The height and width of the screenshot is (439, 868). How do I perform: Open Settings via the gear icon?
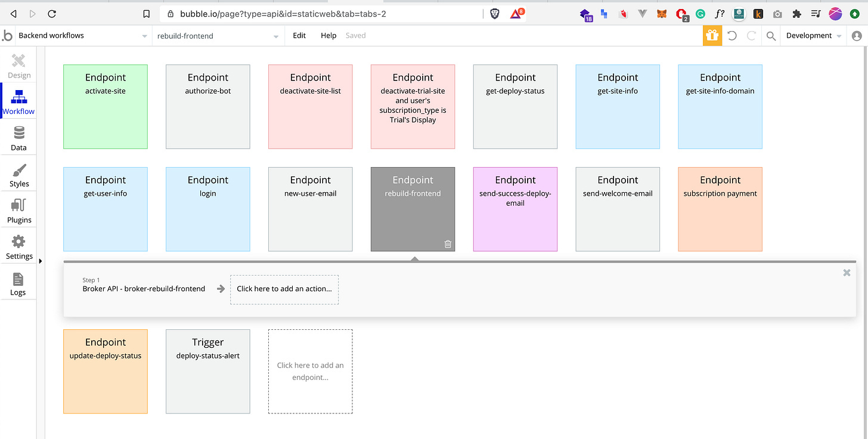tap(18, 246)
